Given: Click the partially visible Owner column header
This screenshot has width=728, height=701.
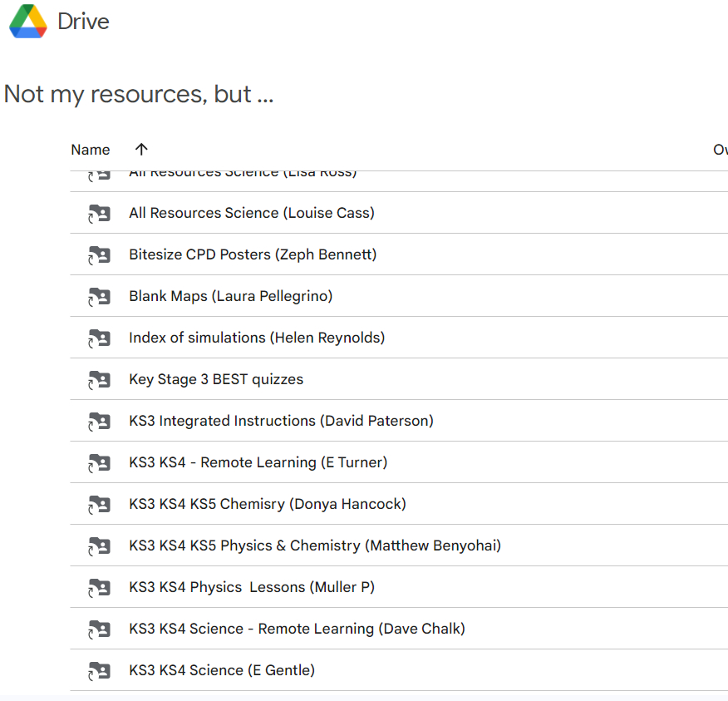Looking at the screenshot, I should pos(720,150).
